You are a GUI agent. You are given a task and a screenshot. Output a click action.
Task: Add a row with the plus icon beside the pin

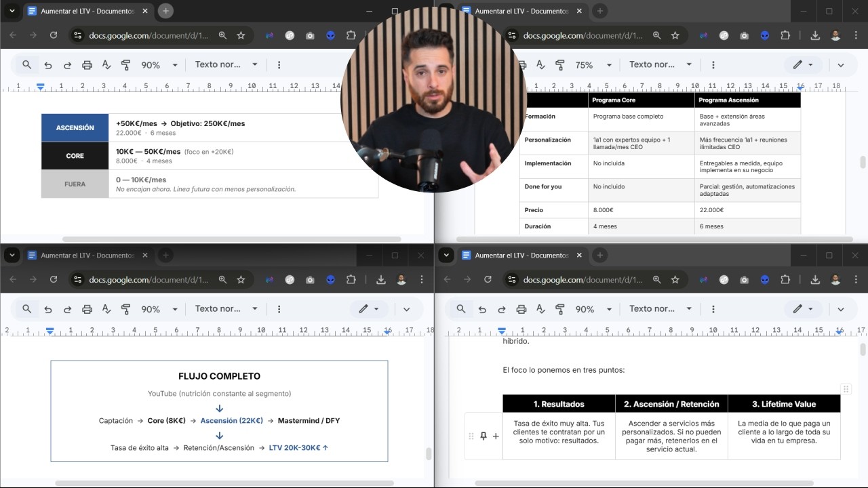tap(496, 436)
